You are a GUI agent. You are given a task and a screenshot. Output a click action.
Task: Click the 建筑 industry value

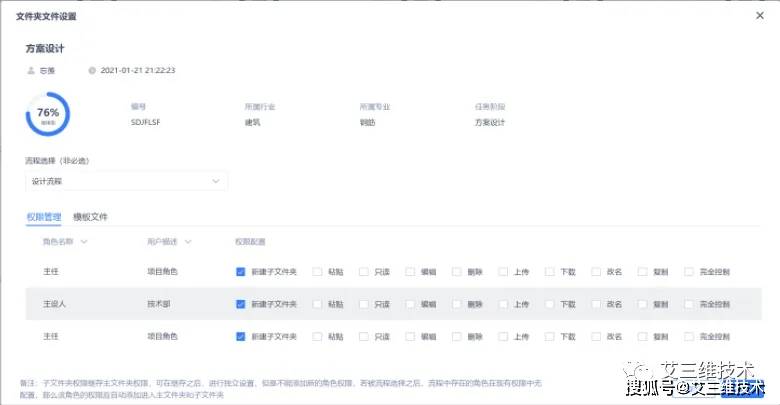click(x=253, y=122)
